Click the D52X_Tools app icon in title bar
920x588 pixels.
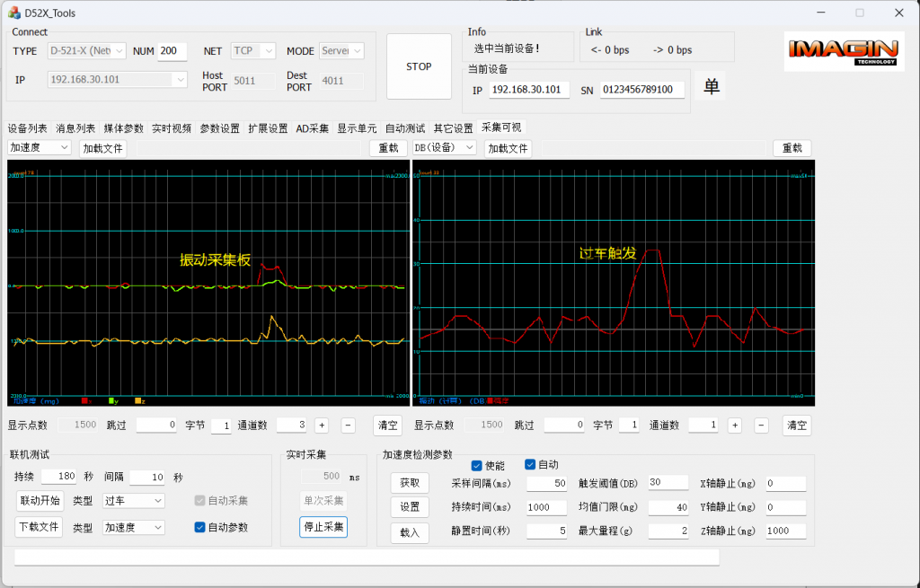pos(13,13)
